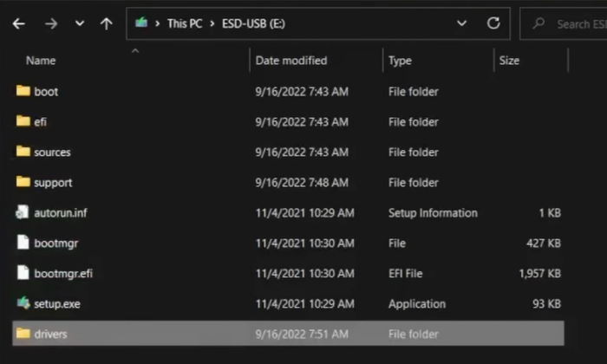Select the boot folder icon
The height and width of the screenshot is (364, 607).
point(23,91)
